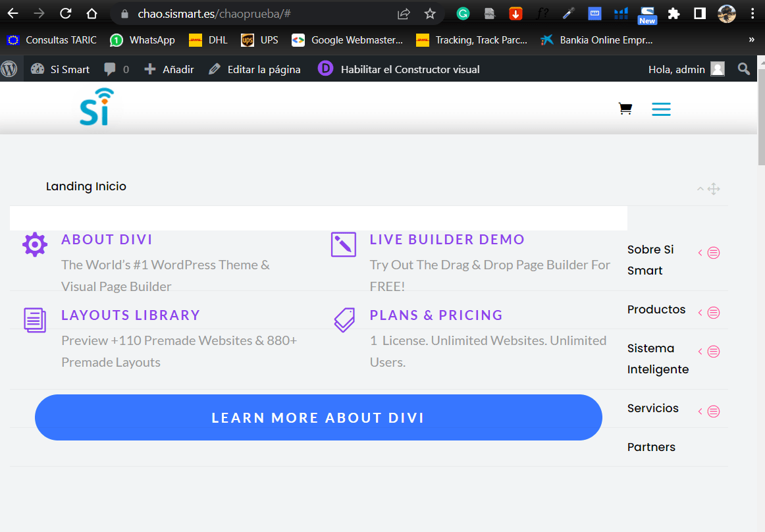This screenshot has height=532, width=765.
Task: Open the Live Builder Demo link
Action: (447, 240)
